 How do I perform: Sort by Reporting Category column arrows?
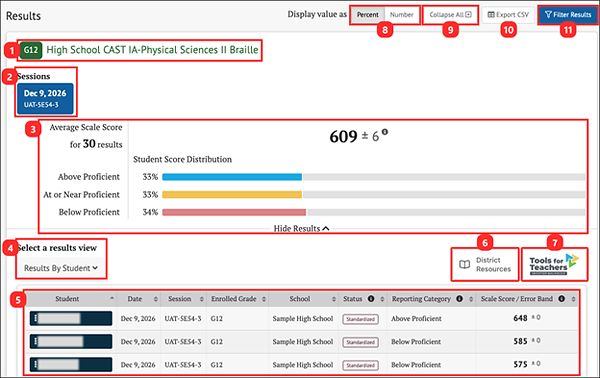click(x=471, y=299)
